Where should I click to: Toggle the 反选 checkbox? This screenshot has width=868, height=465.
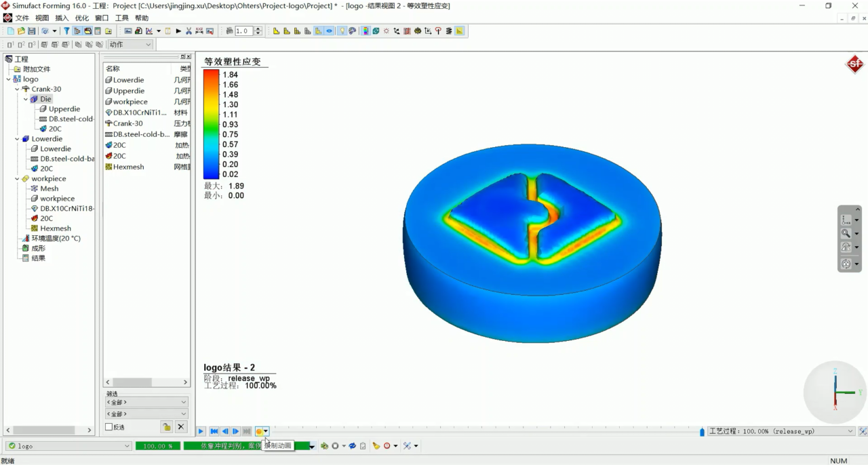coord(109,427)
